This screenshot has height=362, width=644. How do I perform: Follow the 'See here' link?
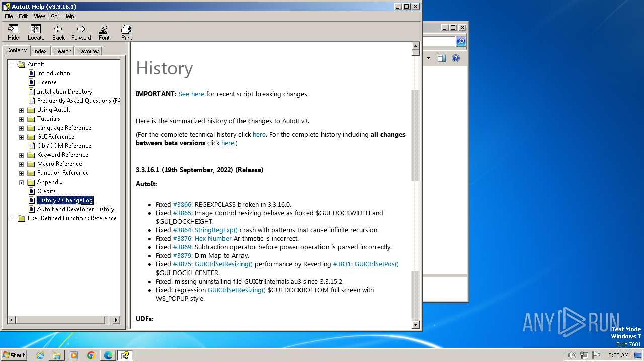[191, 94]
